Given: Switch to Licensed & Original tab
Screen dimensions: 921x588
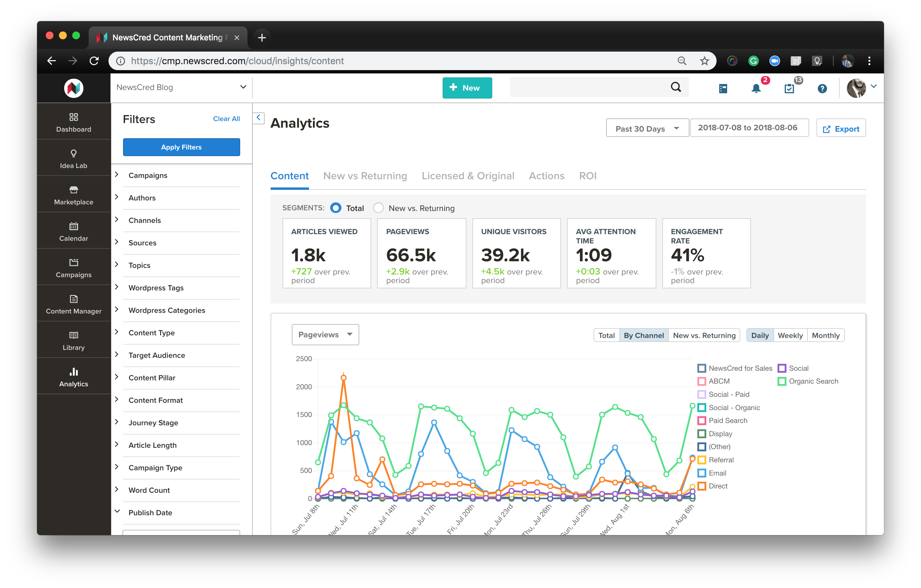Looking at the screenshot, I should point(468,176).
